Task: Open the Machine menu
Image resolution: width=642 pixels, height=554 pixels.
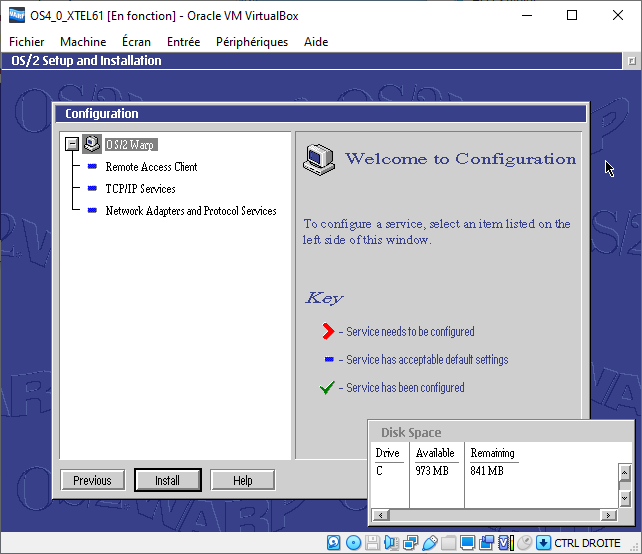Action: pyautogui.click(x=83, y=42)
